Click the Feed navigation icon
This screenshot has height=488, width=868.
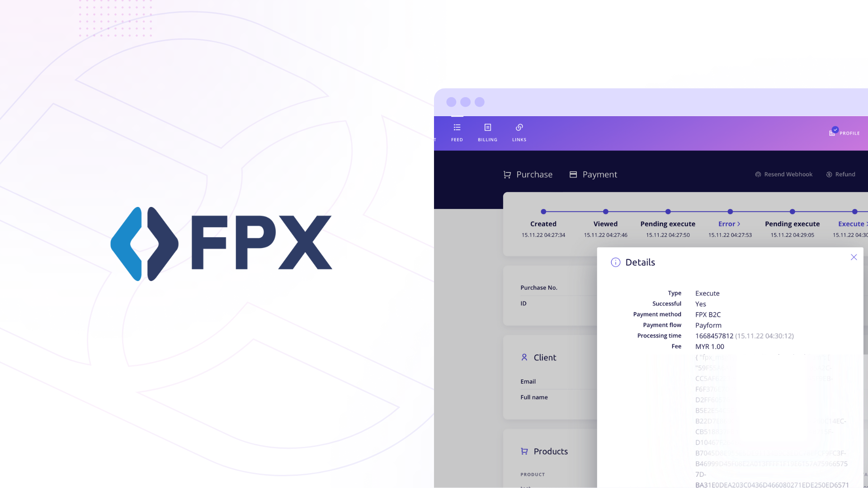(x=457, y=127)
